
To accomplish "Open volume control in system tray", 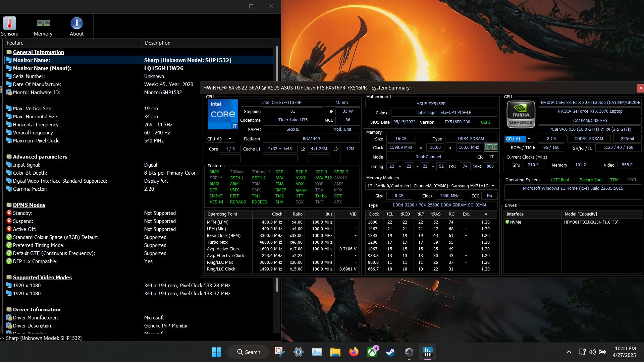I will pyautogui.click(x=592, y=352).
